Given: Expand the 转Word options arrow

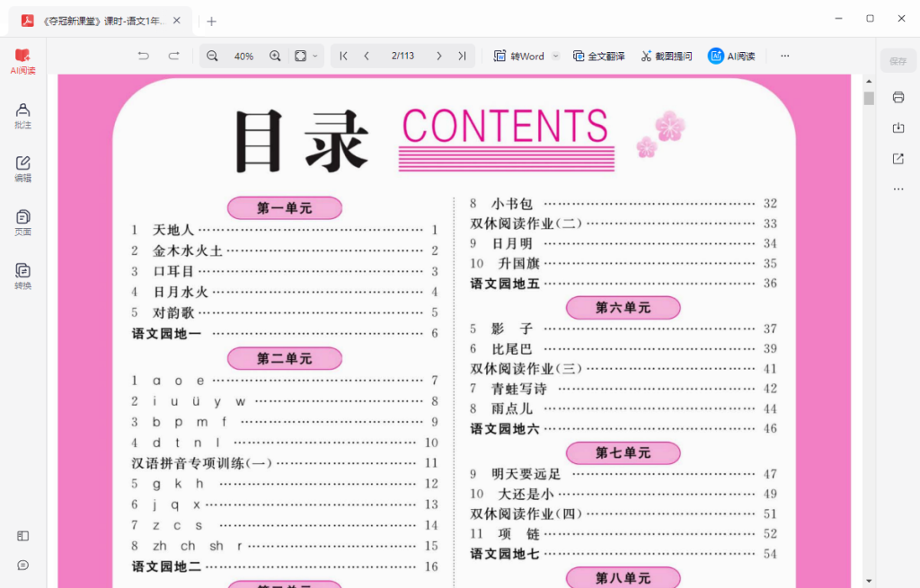Looking at the screenshot, I should [555, 56].
